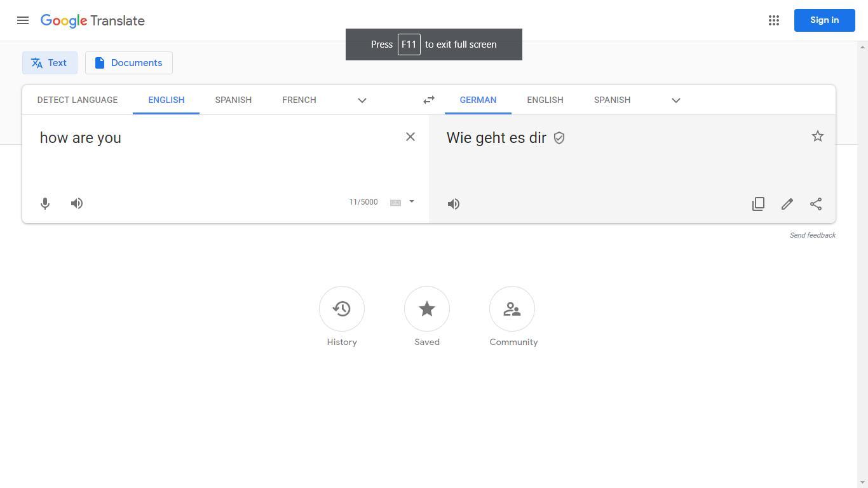Image resolution: width=868 pixels, height=488 pixels.
Task: Click the verified translation shield icon
Action: tap(559, 138)
